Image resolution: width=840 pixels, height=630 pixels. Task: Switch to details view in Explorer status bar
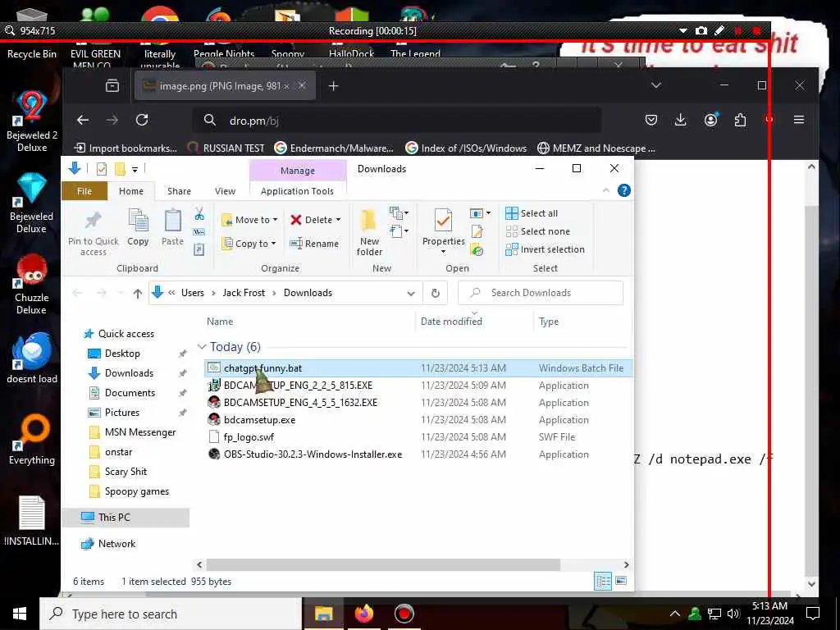[x=603, y=581]
